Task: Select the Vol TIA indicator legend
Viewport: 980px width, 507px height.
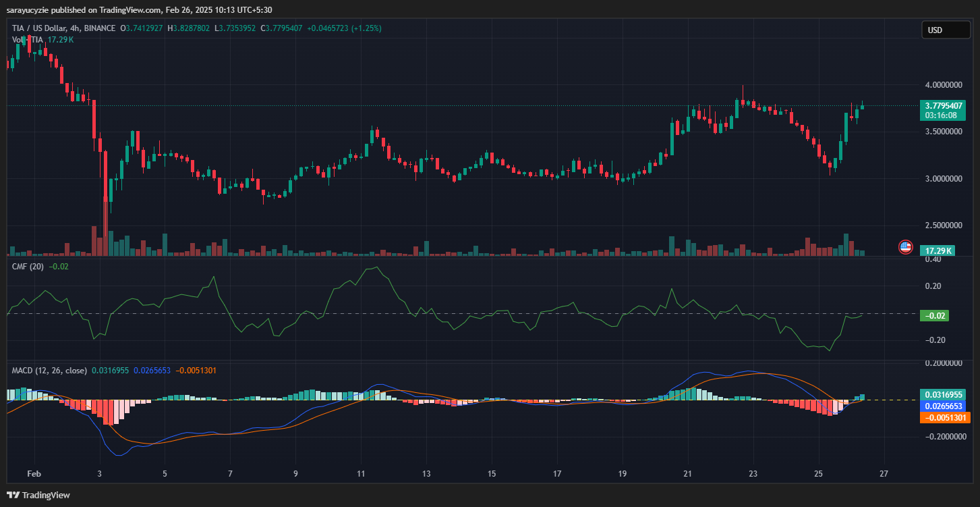Action: (28, 40)
